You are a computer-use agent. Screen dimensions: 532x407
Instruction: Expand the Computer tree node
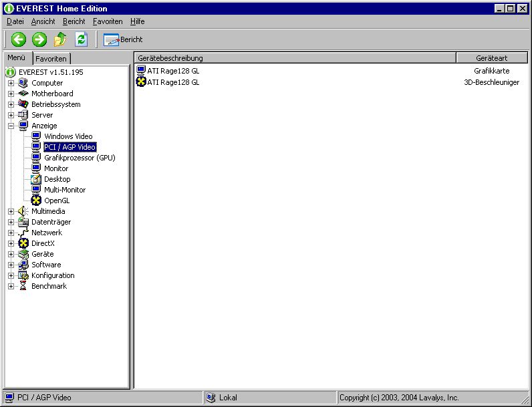(x=11, y=83)
